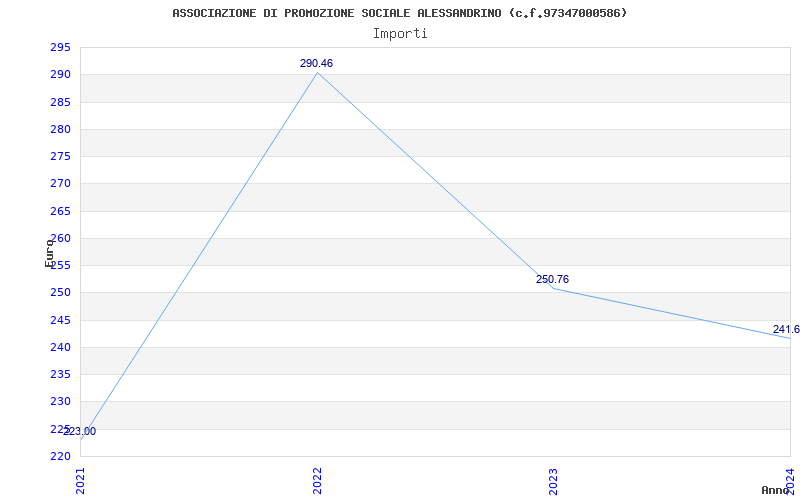Viewport: 800px width, 500px height.
Task: Click the 275 y-axis tick
Action: click(60, 156)
